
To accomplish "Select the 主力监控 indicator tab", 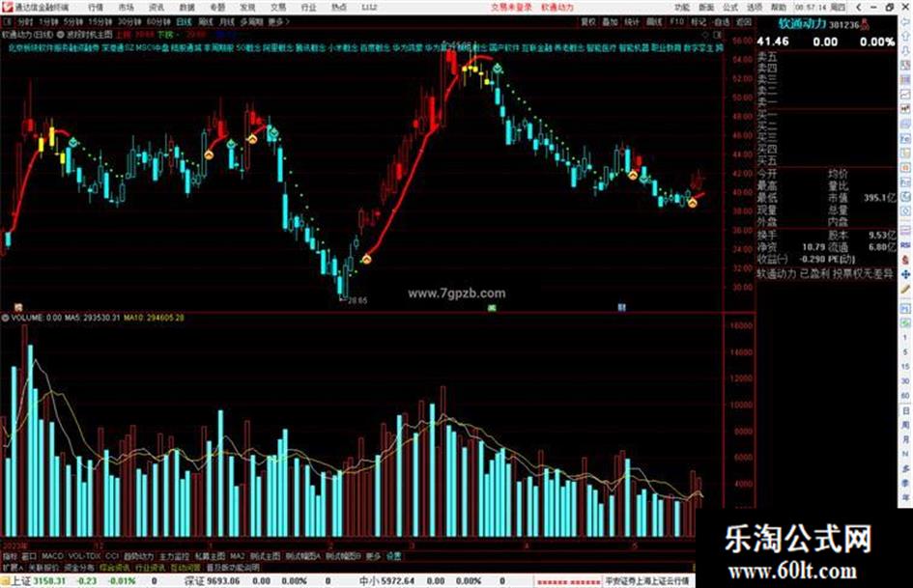I will [174, 556].
